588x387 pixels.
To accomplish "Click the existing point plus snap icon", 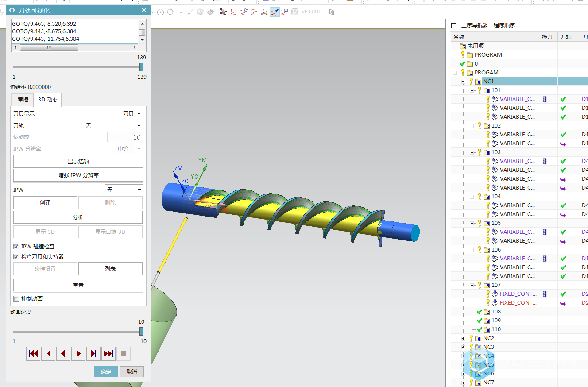I will point(181,12).
